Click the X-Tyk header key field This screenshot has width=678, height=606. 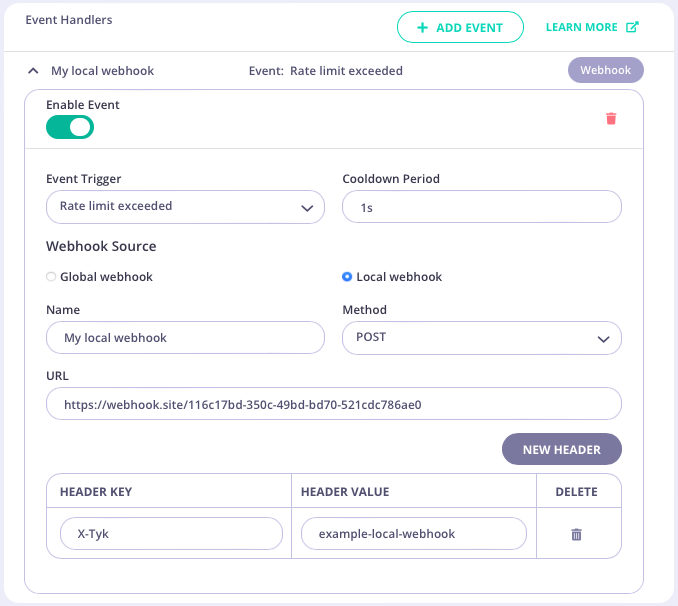[x=170, y=534]
